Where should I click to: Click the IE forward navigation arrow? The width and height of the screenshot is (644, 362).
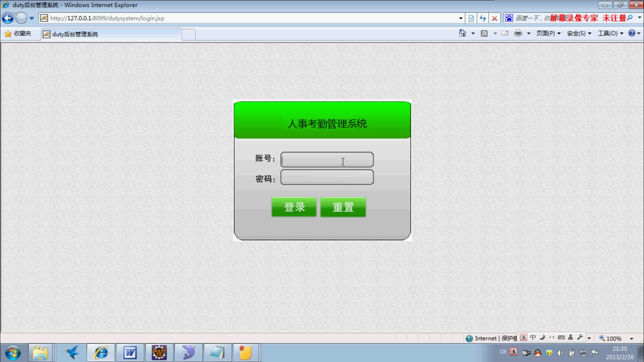(x=21, y=18)
